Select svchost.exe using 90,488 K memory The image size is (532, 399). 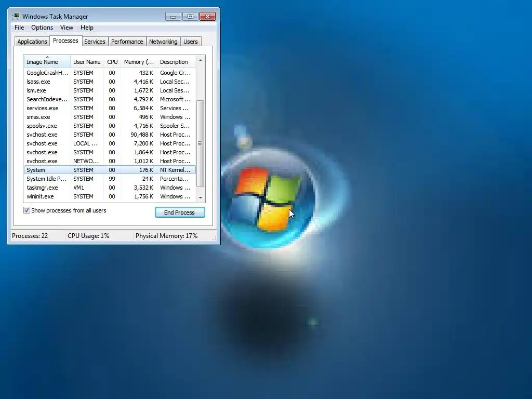click(x=110, y=135)
